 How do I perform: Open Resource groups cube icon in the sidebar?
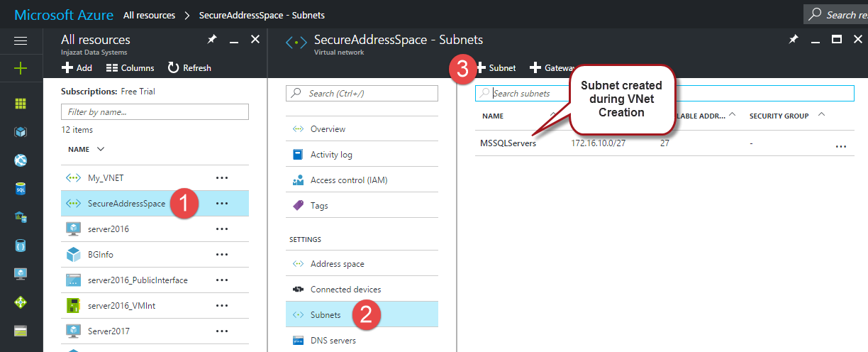click(21, 132)
